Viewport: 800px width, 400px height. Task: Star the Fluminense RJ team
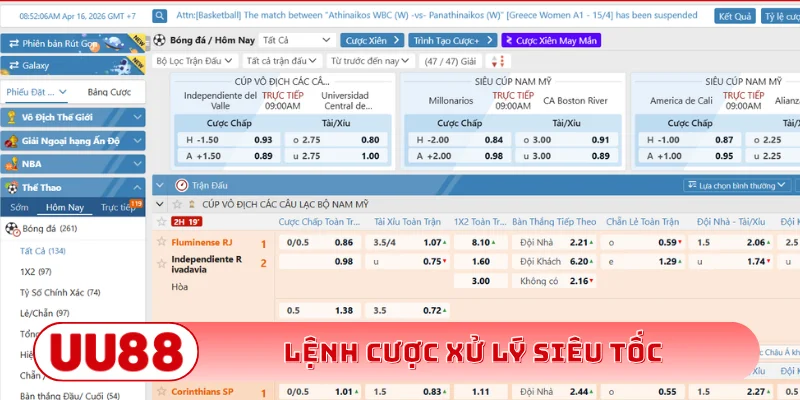pyautogui.click(x=162, y=241)
